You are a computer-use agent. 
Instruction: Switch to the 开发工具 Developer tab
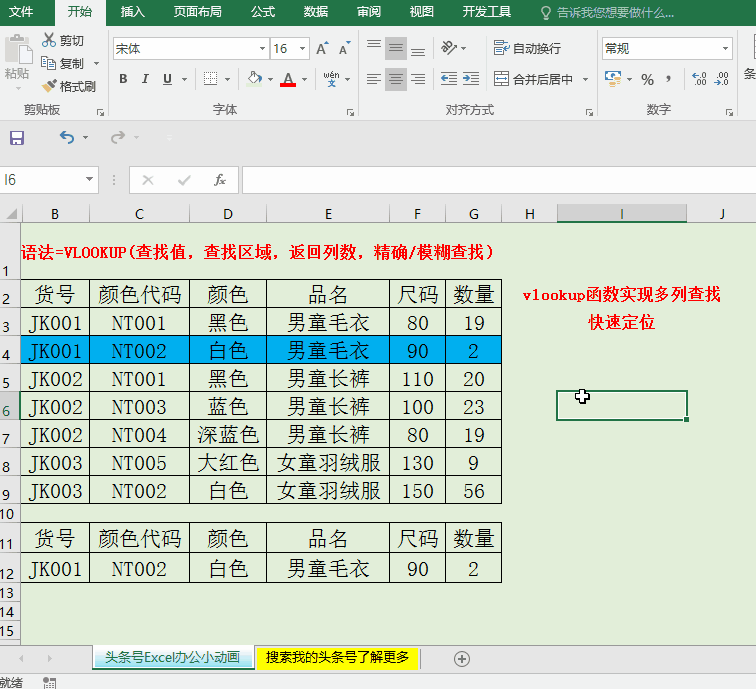coord(486,12)
